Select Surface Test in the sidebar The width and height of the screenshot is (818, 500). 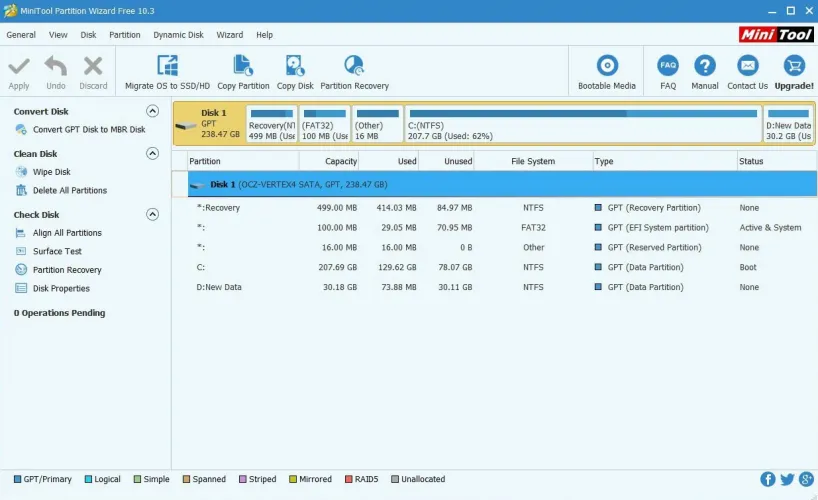(x=57, y=252)
